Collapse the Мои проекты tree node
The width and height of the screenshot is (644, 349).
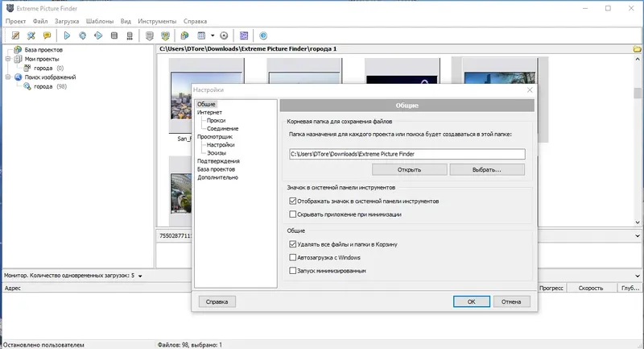8,59
